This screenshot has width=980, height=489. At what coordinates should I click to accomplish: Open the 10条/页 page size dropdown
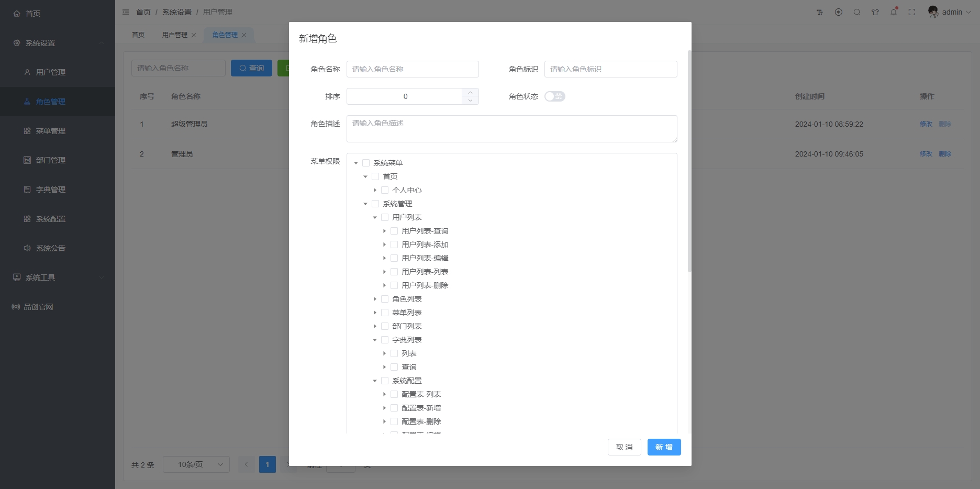click(x=196, y=464)
